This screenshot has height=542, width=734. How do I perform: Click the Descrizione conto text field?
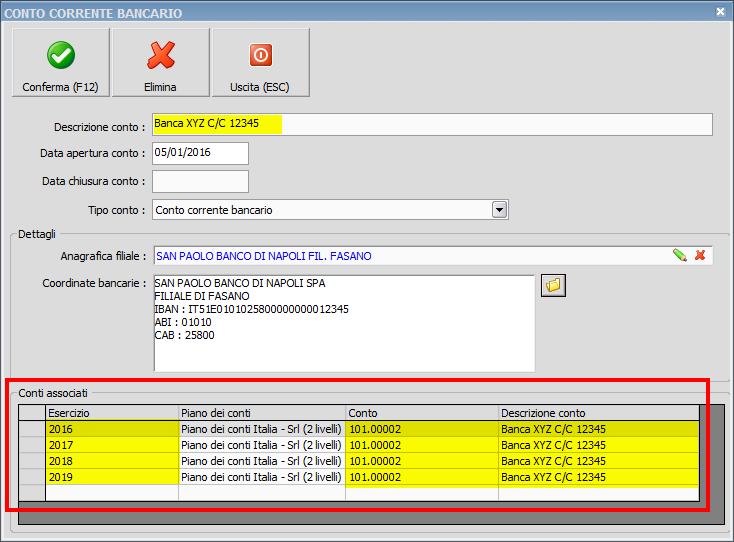[431, 124]
